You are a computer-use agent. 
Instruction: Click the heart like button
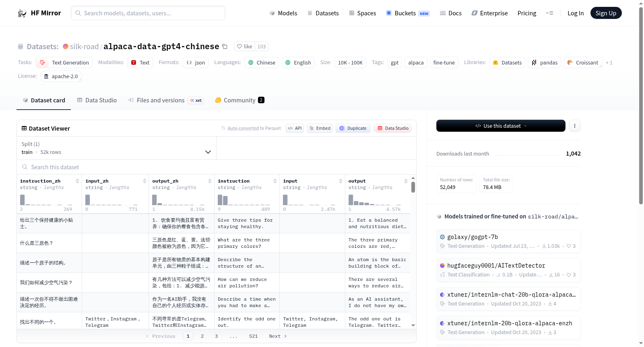[x=244, y=47]
